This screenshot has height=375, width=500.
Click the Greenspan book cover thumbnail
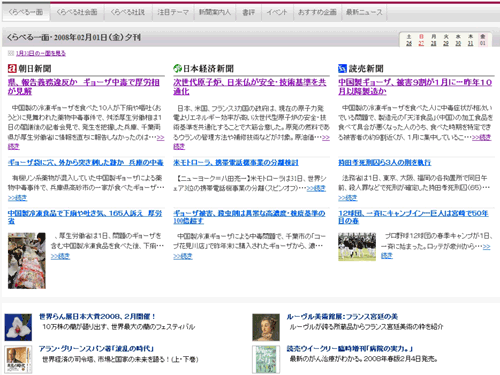[x=18, y=360]
